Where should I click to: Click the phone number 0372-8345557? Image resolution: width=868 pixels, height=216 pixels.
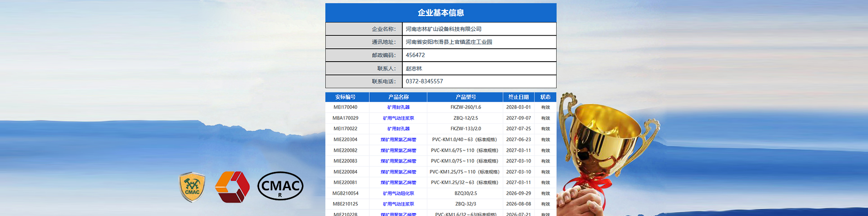(x=424, y=81)
